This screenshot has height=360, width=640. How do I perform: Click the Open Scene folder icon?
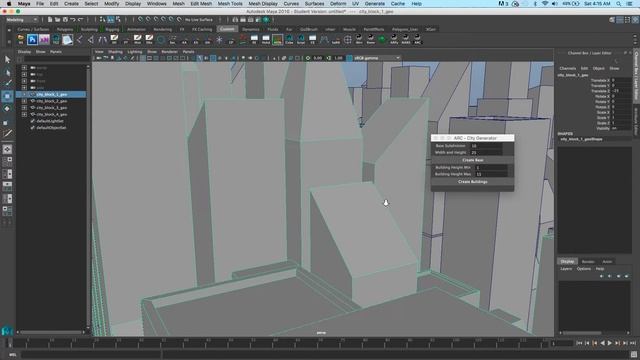(58, 20)
